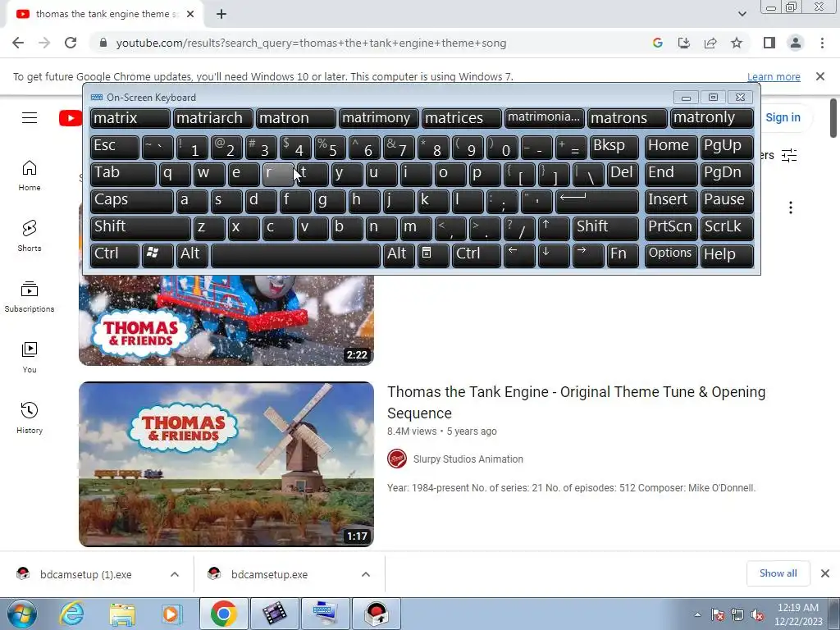Click the Sign in button
Image resolution: width=840 pixels, height=630 pixels.
pyautogui.click(x=783, y=117)
